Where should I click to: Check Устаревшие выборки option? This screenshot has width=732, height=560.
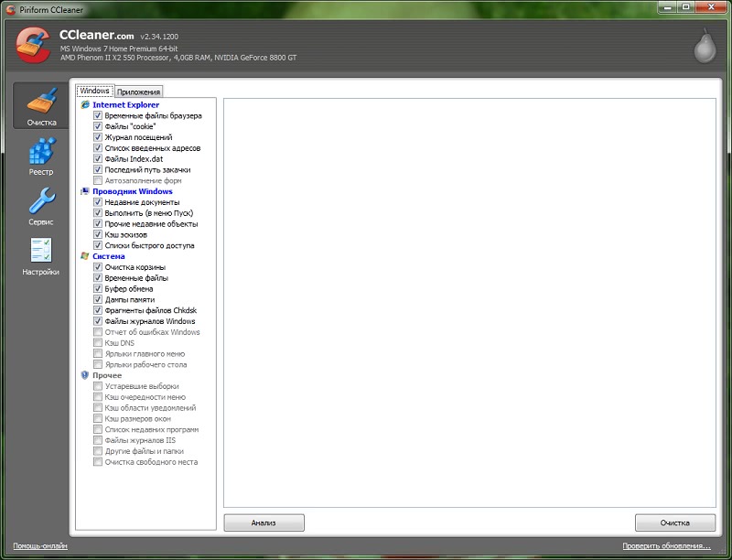tap(98, 386)
